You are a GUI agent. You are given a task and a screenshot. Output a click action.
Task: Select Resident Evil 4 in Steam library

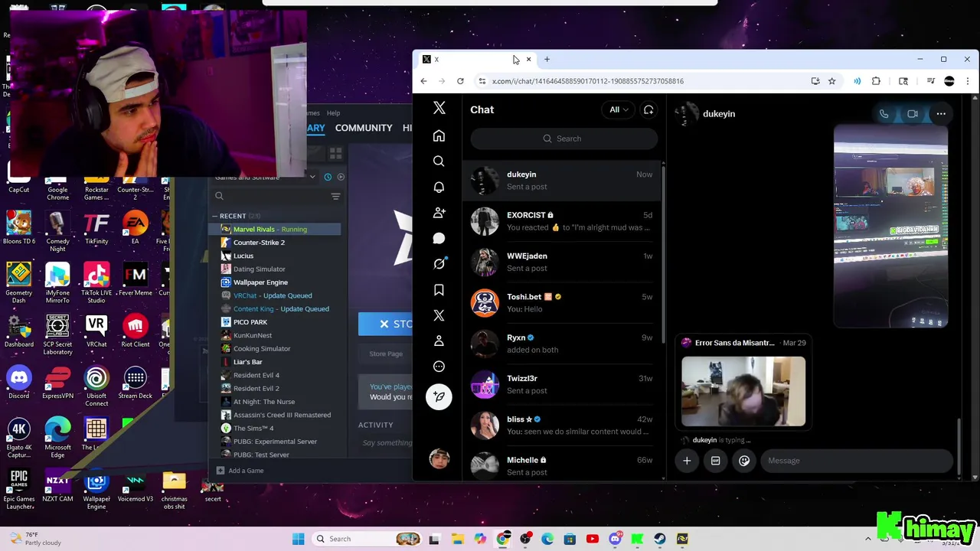coord(256,375)
